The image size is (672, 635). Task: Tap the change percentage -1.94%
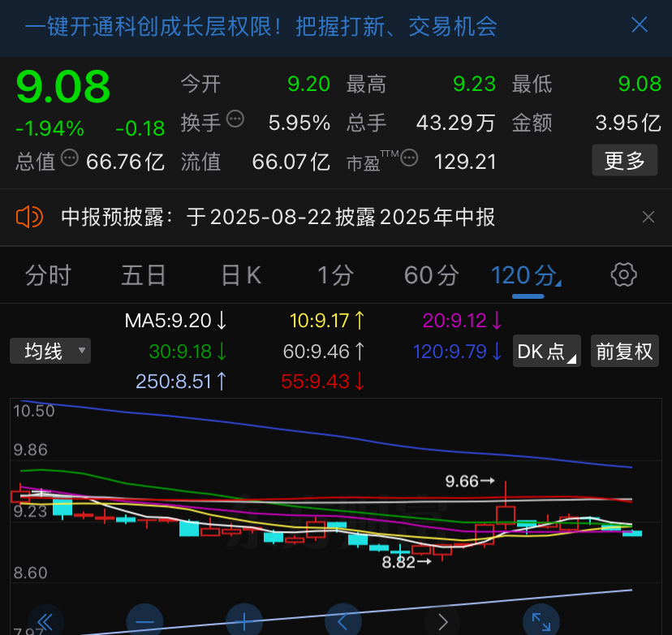(x=50, y=128)
